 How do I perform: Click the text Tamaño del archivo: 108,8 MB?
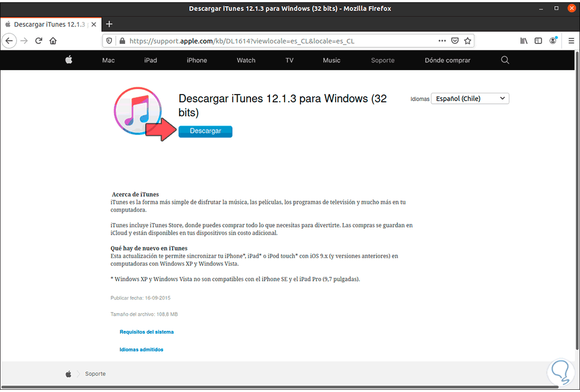[144, 314]
